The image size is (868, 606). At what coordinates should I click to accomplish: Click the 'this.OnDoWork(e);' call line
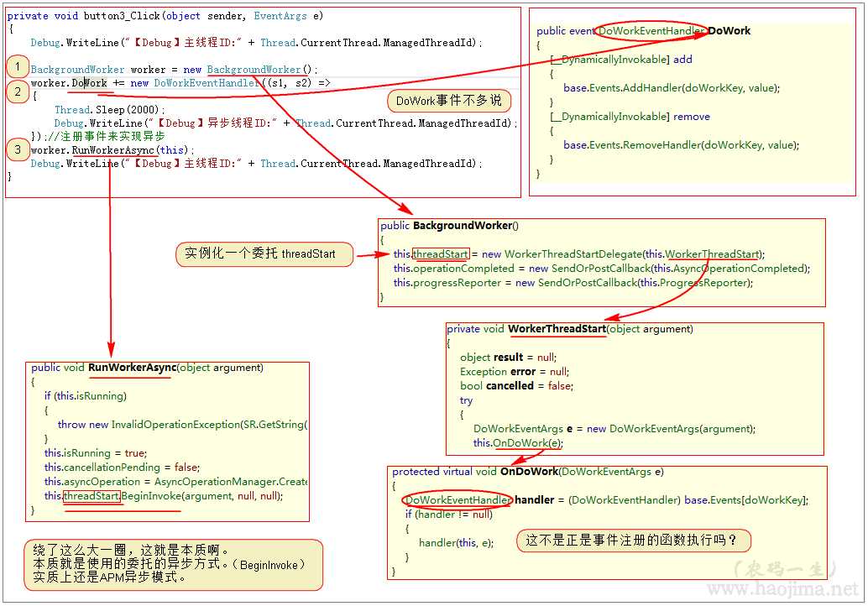tap(518, 442)
